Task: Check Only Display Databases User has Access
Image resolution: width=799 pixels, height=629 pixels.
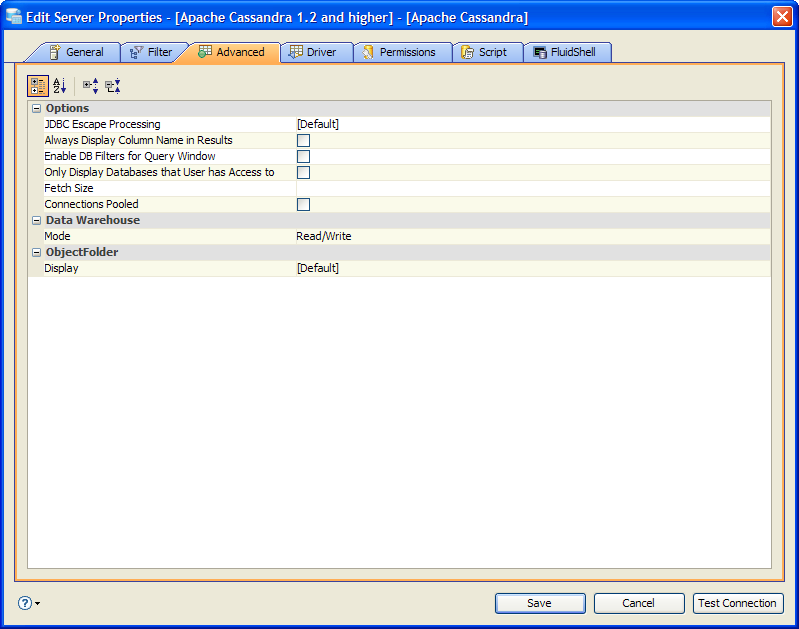Action: click(x=303, y=172)
